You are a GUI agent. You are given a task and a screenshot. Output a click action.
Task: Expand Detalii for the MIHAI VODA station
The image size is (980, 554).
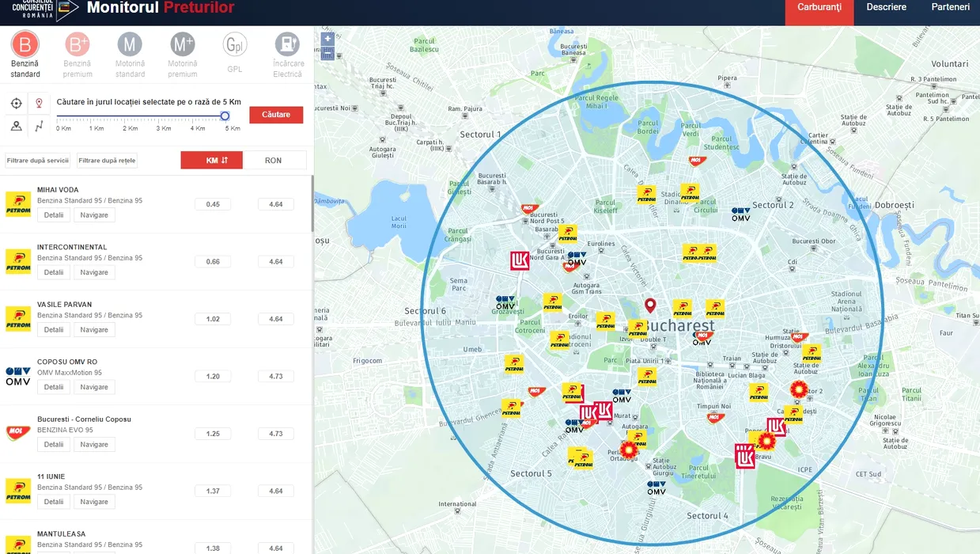point(53,215)
